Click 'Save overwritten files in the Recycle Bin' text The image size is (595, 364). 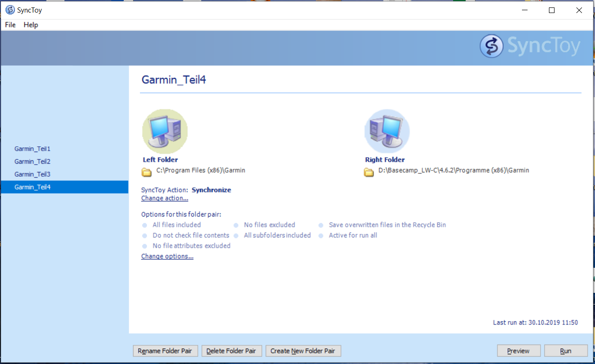[388, 225]
